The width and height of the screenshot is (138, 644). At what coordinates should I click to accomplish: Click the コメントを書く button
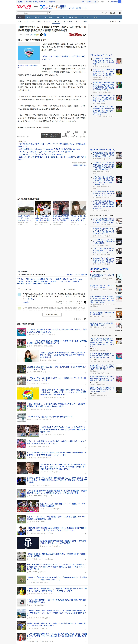tap(69, 289)
